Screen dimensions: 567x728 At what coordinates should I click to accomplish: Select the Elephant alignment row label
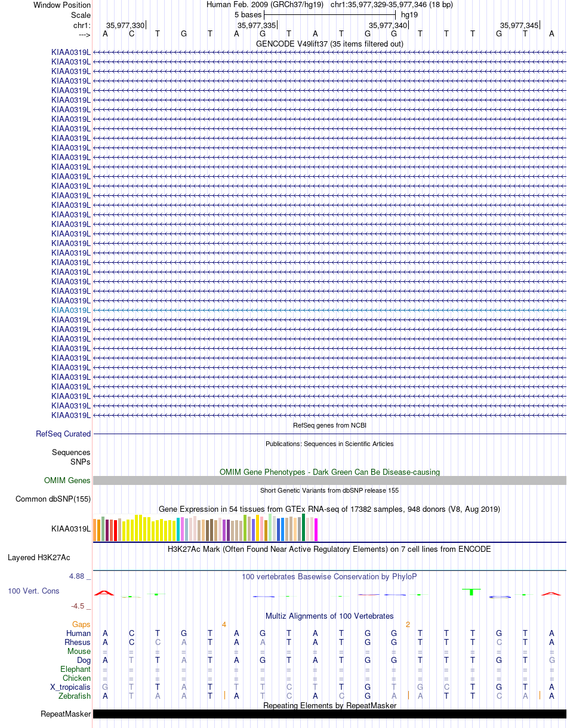[x=75, y=669]
